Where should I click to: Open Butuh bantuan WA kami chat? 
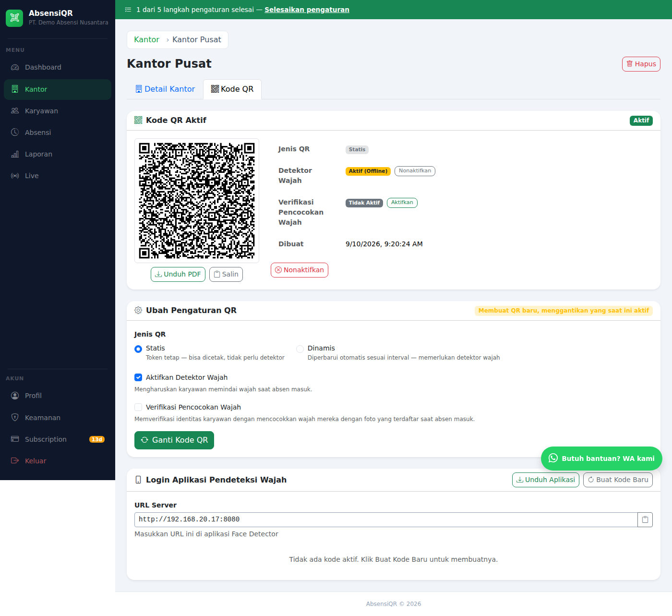point(601,459)
